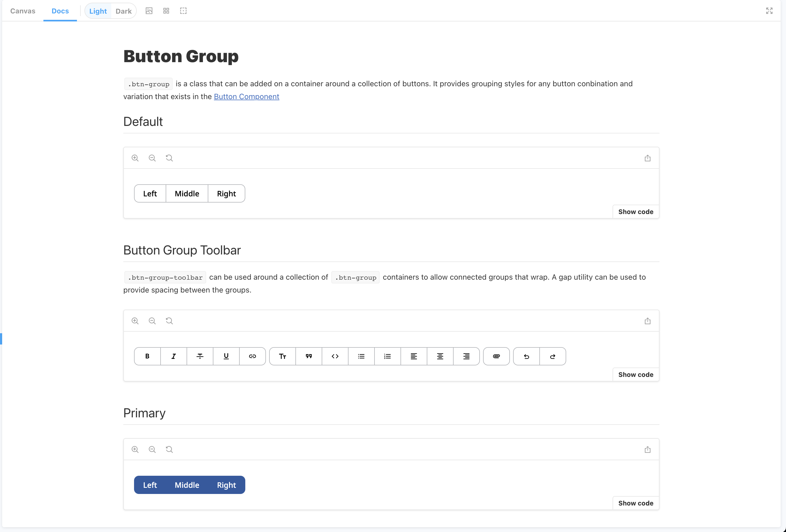Switch to the Canvas tab
The height and width of the screenshot is (532, 786).
[x=23, y=11]
